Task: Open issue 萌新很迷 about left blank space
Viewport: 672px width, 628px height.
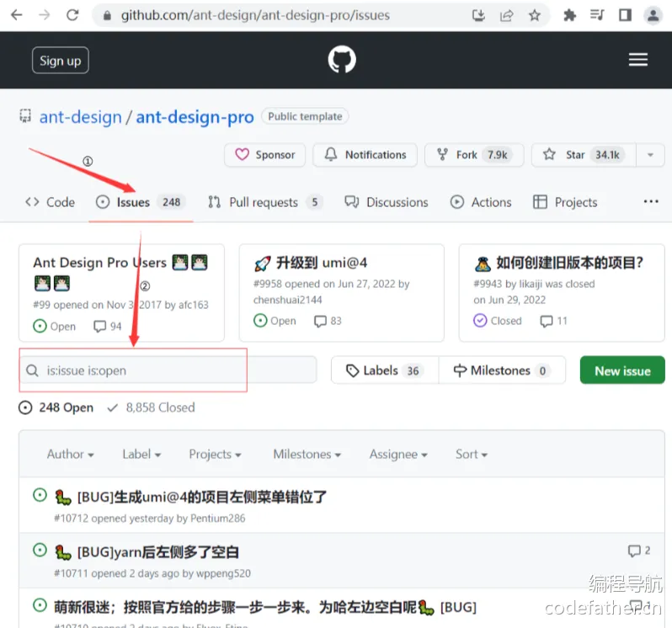Action: (x=265, y=607)
